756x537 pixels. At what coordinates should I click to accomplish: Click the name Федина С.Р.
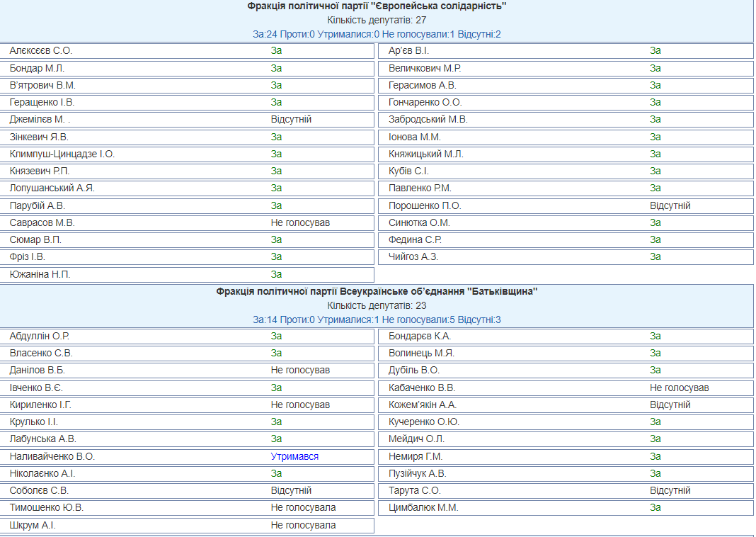click(x=415, y=239)
